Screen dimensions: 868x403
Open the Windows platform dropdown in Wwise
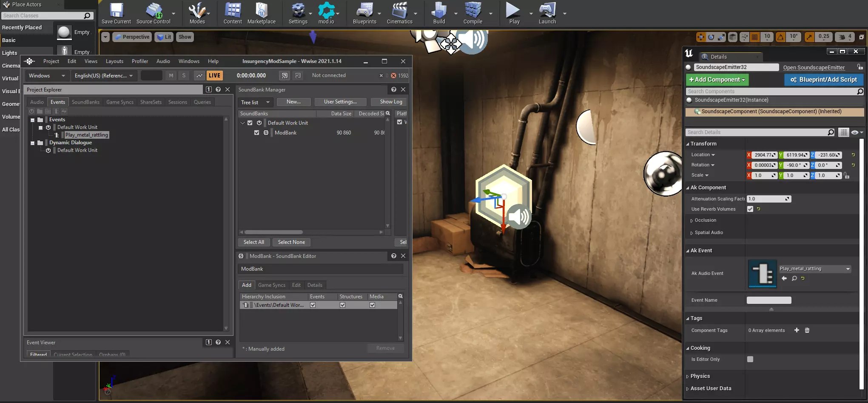pos(47,76)
